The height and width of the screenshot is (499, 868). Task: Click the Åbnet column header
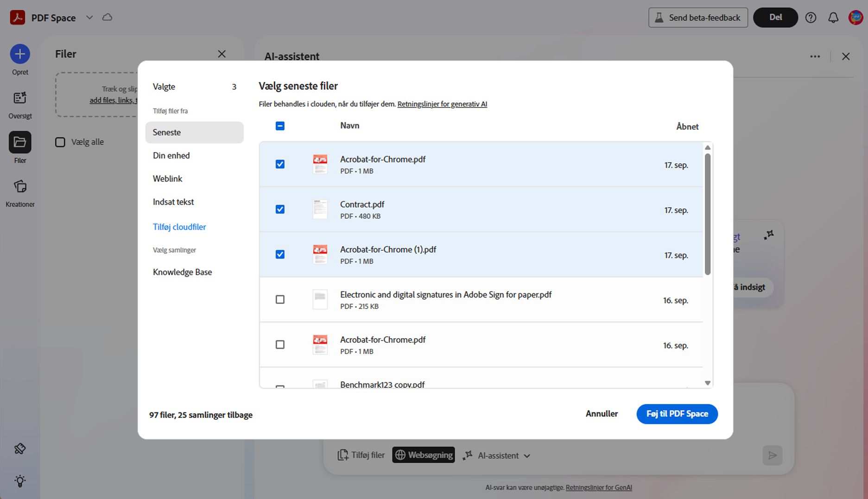coord(687,126)
